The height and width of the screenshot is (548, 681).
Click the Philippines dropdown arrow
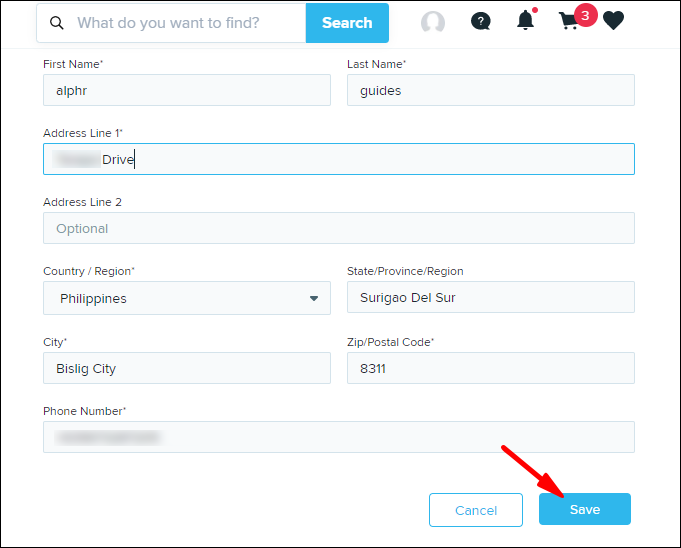click(313, 298)
